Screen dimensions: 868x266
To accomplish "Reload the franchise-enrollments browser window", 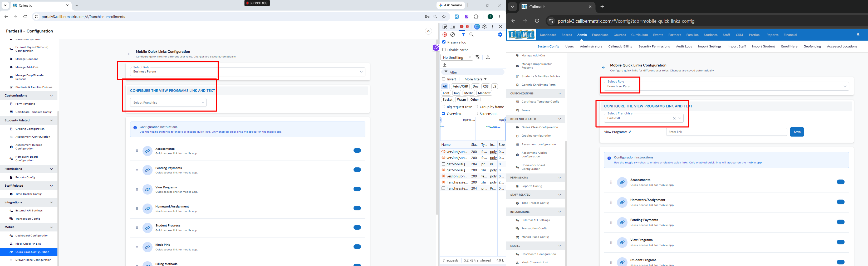I will click(x=25, y=17).
